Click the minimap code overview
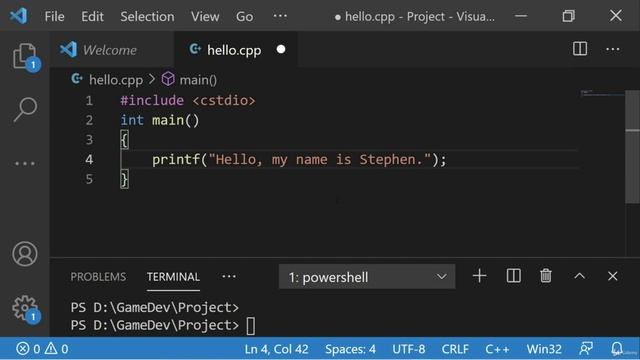The width and height of the screenshot is (640, 360). (602, 93)
